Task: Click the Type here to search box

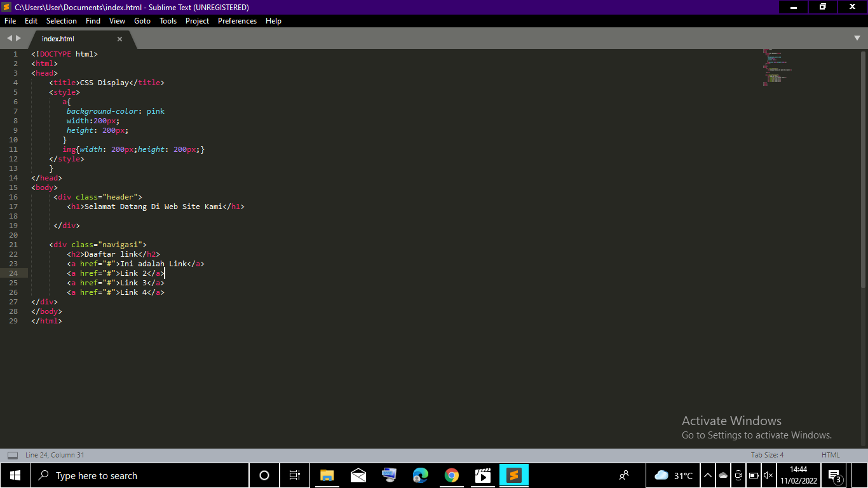Action: click(139, 475)
